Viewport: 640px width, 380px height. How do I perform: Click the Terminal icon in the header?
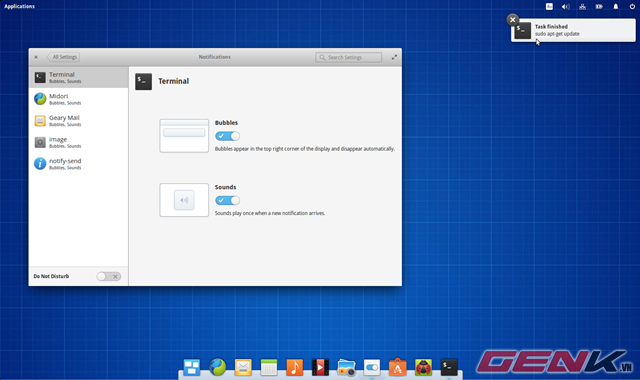tap(144, 82)
